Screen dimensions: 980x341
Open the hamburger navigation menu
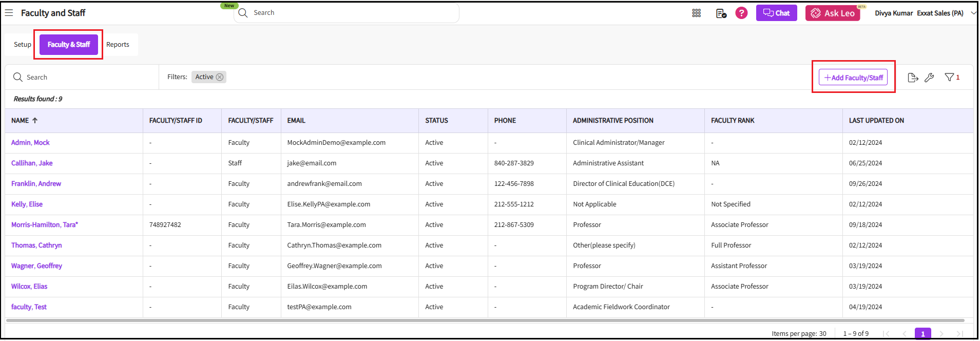(9, 13)
